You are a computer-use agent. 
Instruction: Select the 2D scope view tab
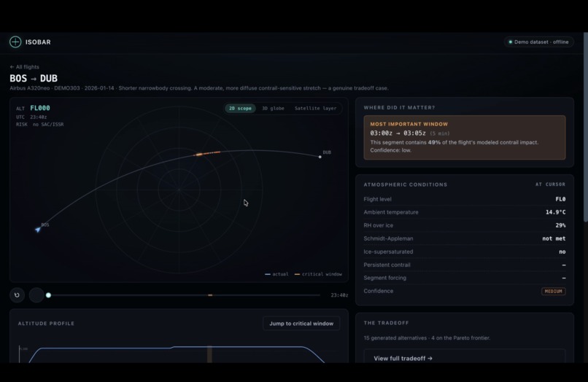tap(240, 109)
